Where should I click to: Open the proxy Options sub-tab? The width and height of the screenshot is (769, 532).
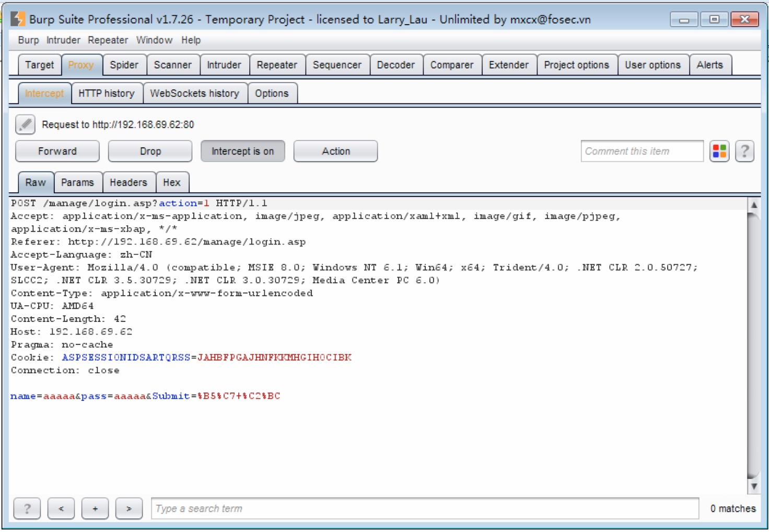click(x=272, y=93)
